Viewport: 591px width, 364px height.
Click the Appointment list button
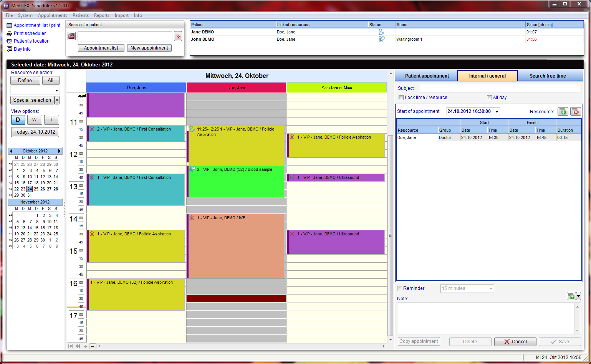tap(101, 48)
